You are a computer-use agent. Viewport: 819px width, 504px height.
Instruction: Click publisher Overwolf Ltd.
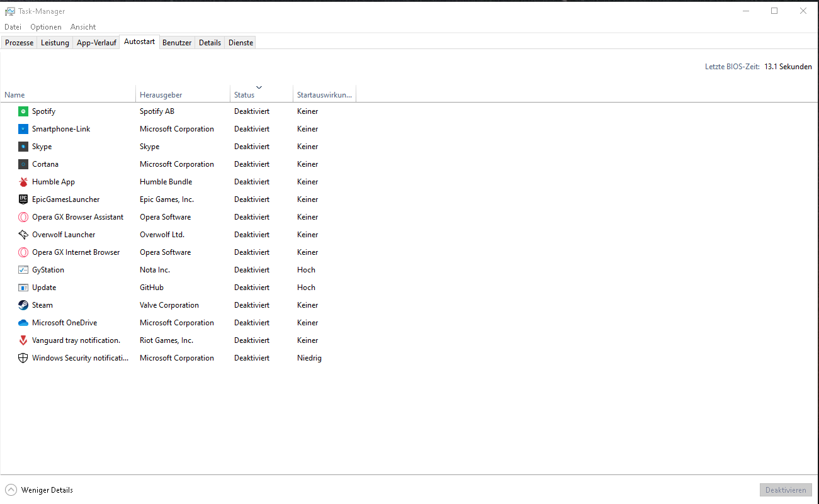tap(162, 235)
